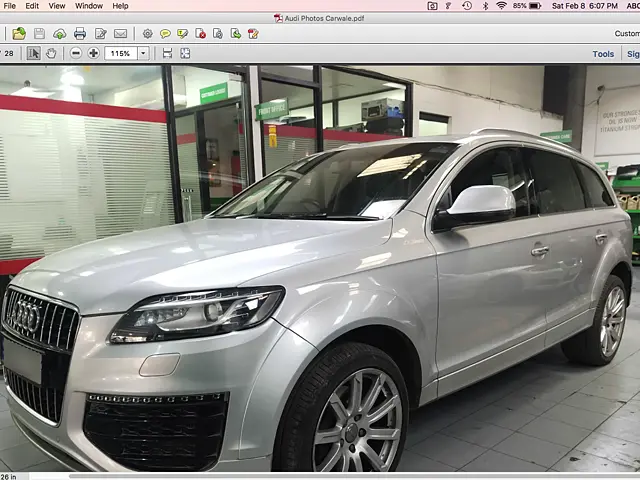Click the red page with pencil icon
This screenshot has width=640, height=480.
[x=253, y=34]
